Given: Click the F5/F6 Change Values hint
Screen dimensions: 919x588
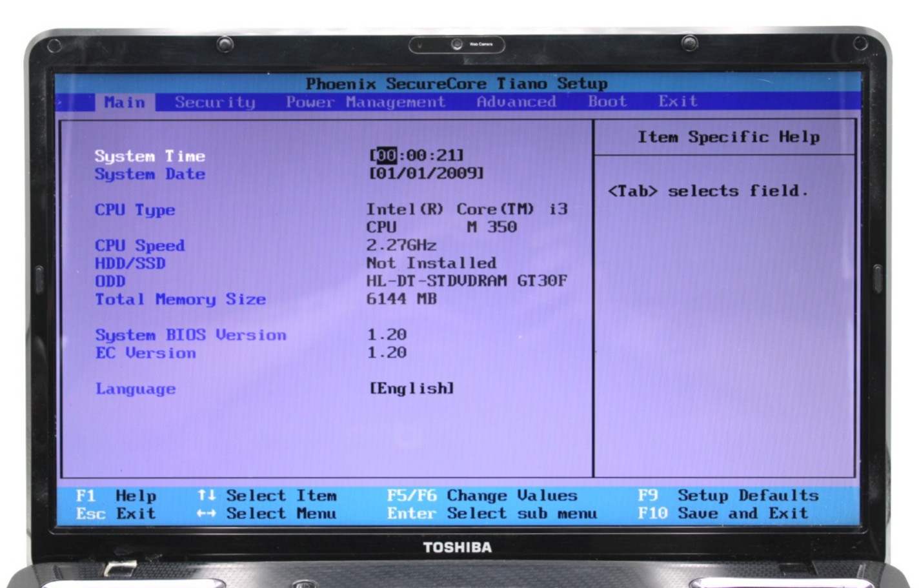Looking at the screenshot, I should coord(482,496).
